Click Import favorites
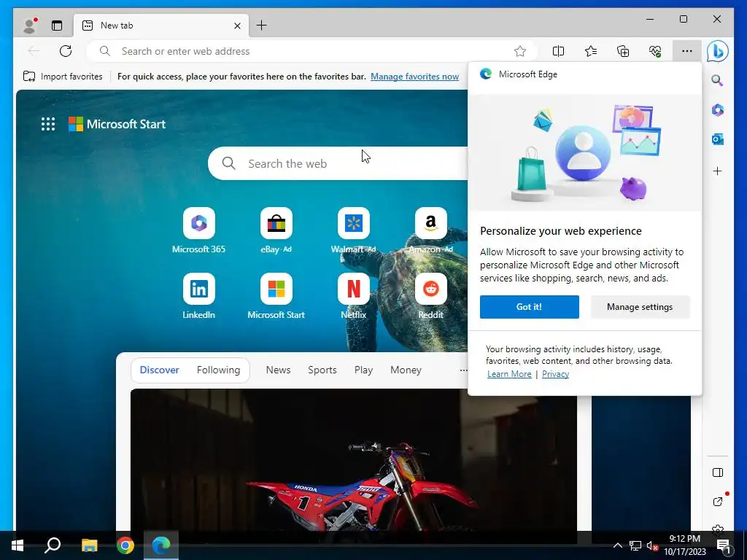Viewport: 747px width, 560px height. coord(63,76)
